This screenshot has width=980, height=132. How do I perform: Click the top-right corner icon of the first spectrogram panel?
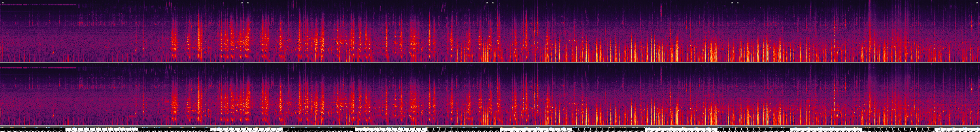click(x=242, y=2)
